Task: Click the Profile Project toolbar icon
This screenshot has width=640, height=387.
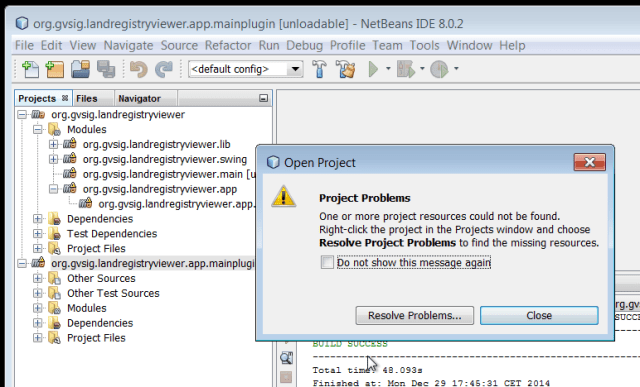Action: click(440, 69)
